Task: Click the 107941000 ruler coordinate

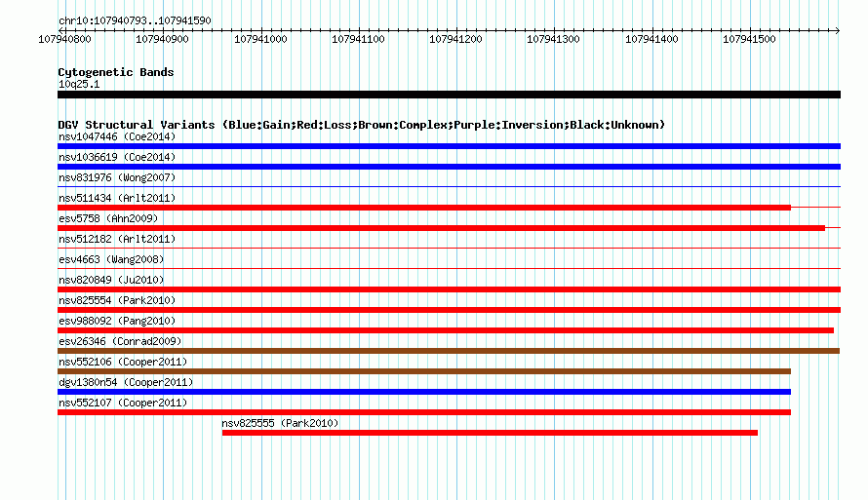Action: (x=260, y=39)
